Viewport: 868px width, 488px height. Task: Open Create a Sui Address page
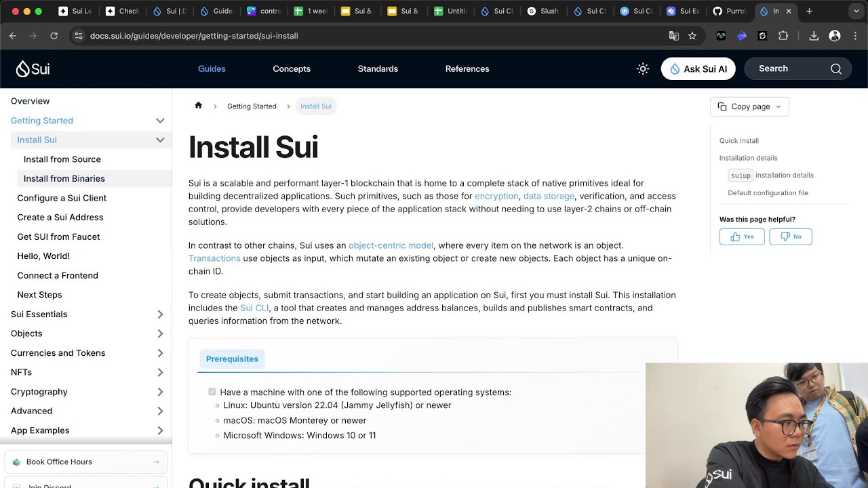coord(60,218)
